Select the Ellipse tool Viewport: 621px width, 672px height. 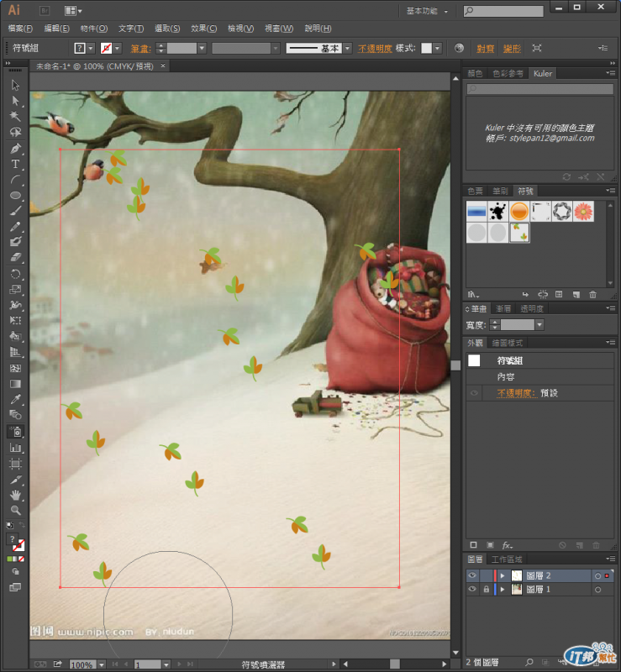(15, 195)
